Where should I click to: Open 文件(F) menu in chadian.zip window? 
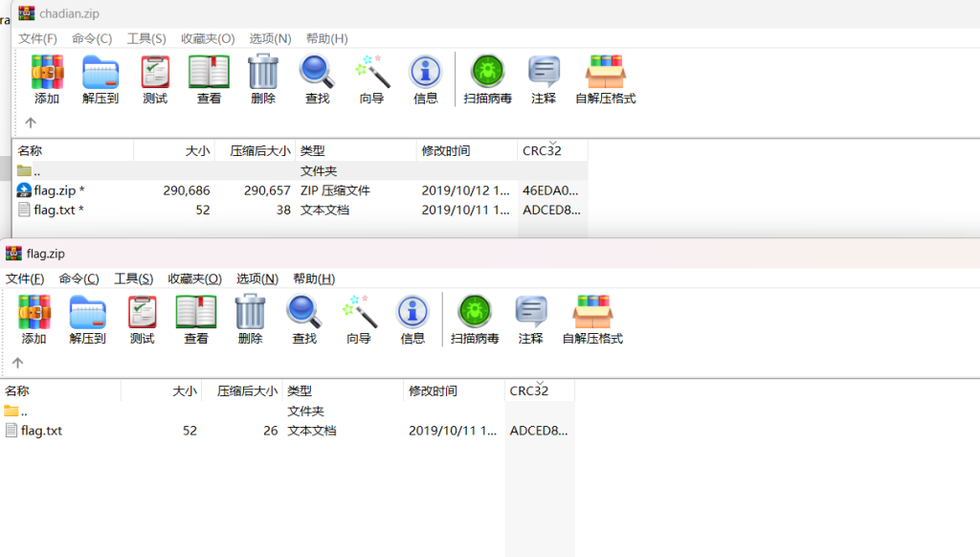click(x=38, y=38)
